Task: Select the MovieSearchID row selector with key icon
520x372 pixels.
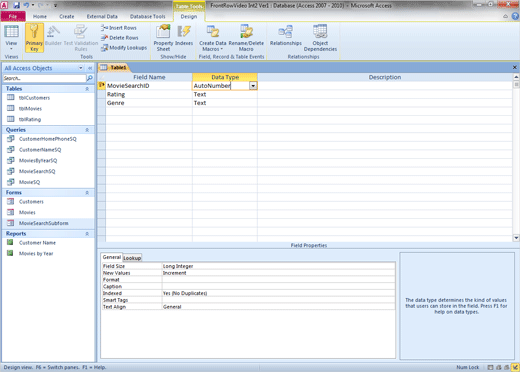Action: point(102,86)
